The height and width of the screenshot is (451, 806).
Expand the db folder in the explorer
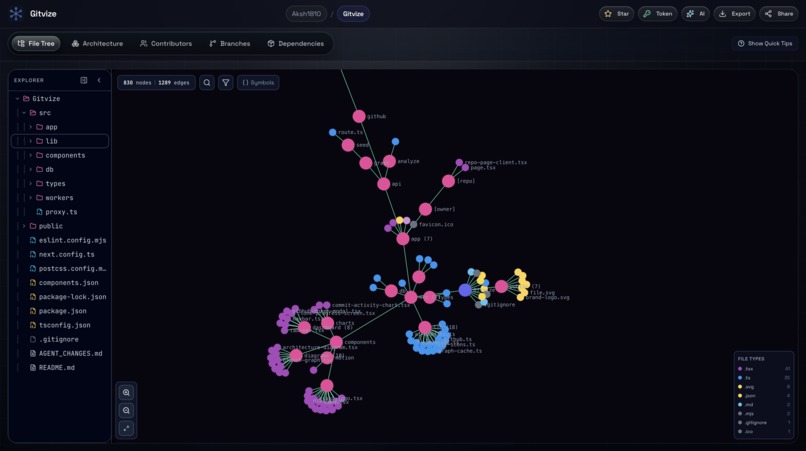point(30,169)
